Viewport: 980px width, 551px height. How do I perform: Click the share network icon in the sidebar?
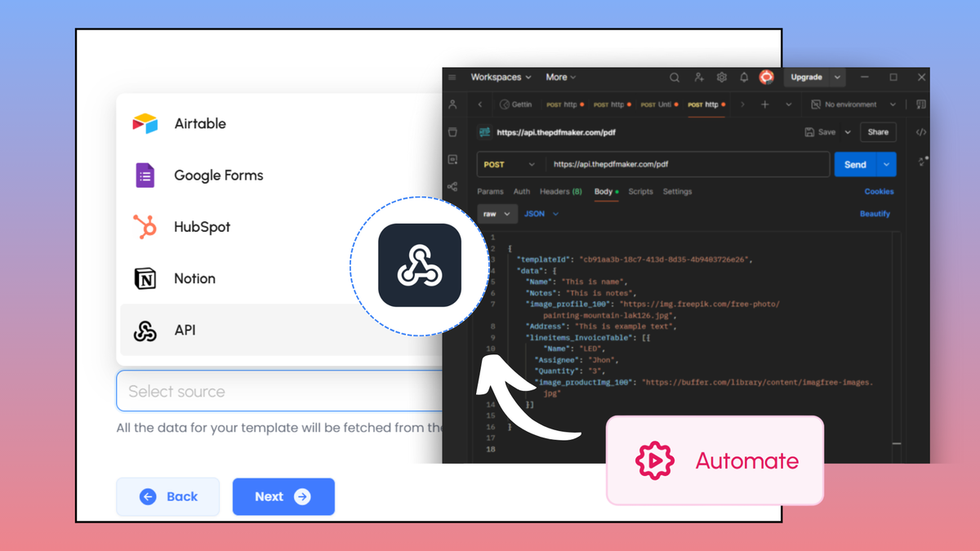point(453,187)
